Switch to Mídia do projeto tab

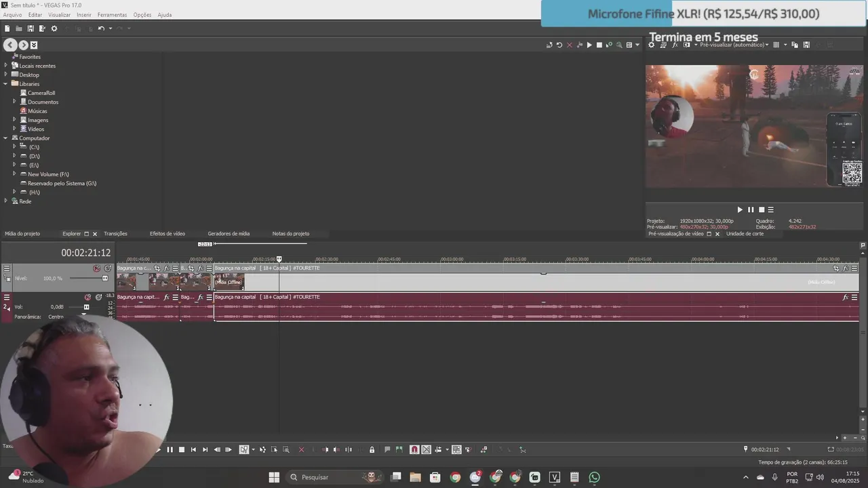[22, 234]
